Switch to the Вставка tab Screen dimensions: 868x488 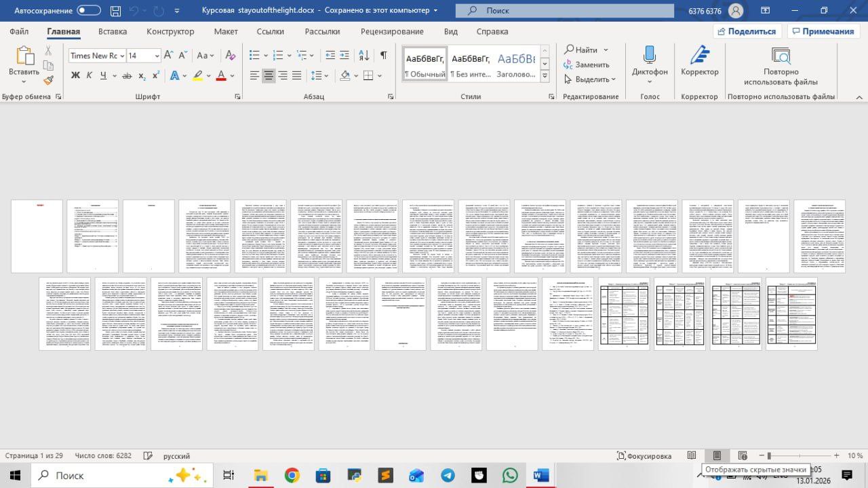tap(113, 31)
